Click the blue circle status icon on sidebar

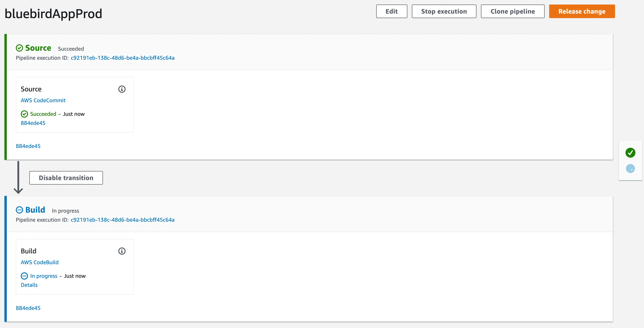coord(631,168)
